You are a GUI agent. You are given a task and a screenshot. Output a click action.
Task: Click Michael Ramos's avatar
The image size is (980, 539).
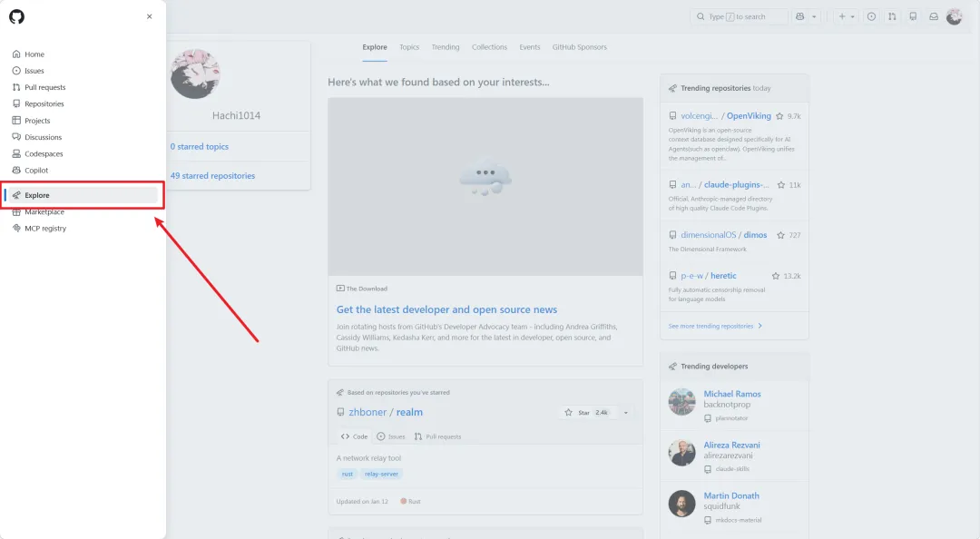(x=681, y=402)
